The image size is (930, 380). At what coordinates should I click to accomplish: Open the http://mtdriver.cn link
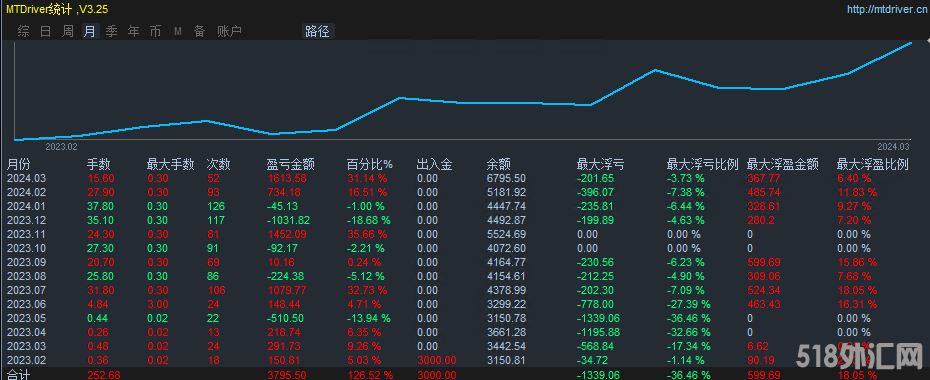pyautogui.click(x=886, y=9)
